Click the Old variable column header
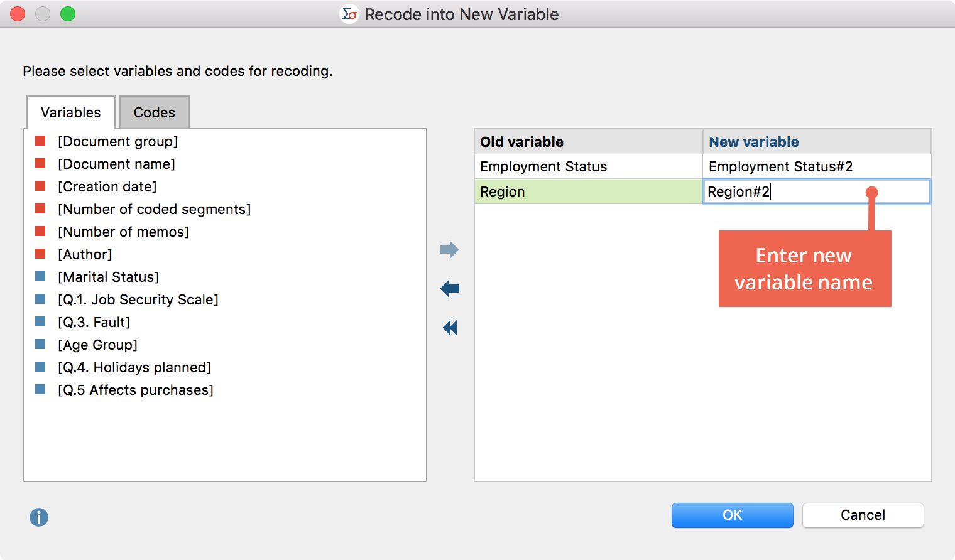The width and height of the screenshot is (955, 560). [587, 142]
